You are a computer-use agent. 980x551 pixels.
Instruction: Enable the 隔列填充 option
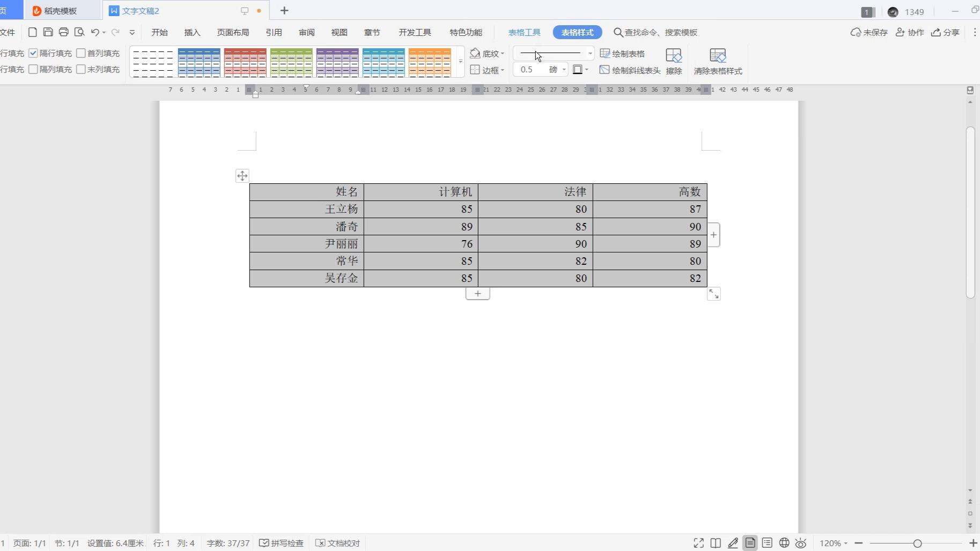[33, 69]
